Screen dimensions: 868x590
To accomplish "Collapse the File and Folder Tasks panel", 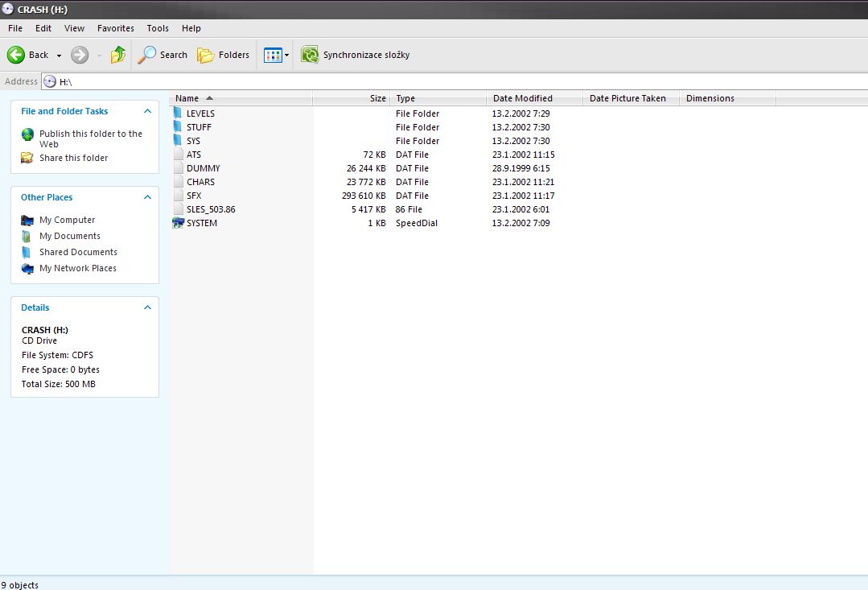I will [x=147, y=111].
